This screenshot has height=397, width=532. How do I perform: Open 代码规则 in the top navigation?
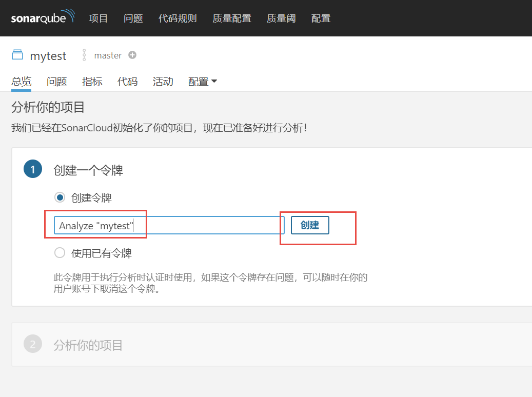[178, 18]
